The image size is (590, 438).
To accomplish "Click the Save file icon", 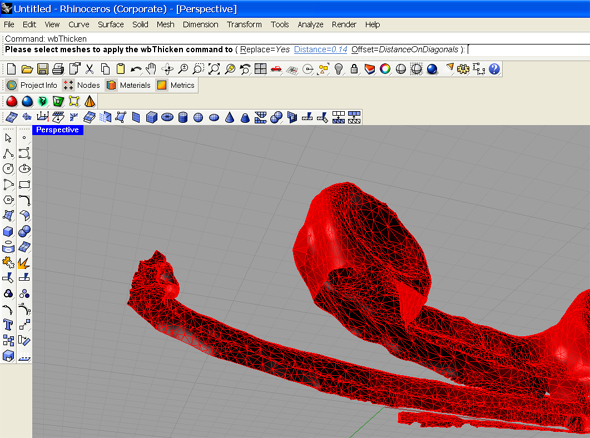I will click(x=42, y=69).
